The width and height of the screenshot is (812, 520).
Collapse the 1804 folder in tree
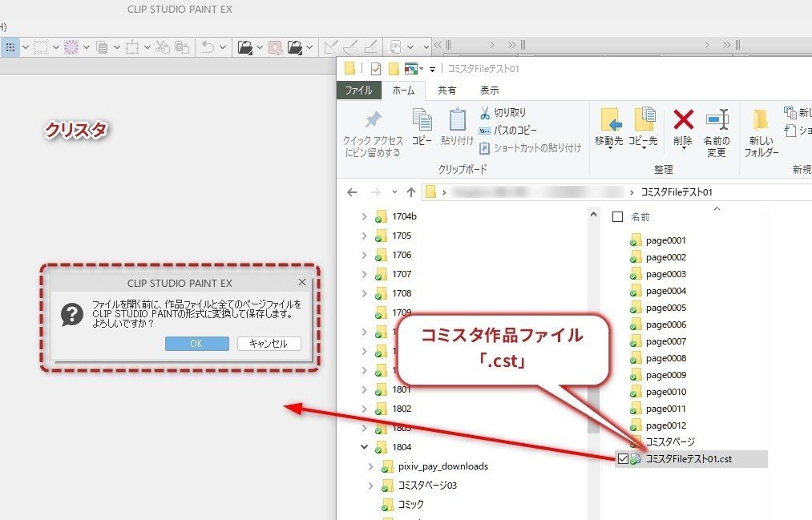(364, 447)
